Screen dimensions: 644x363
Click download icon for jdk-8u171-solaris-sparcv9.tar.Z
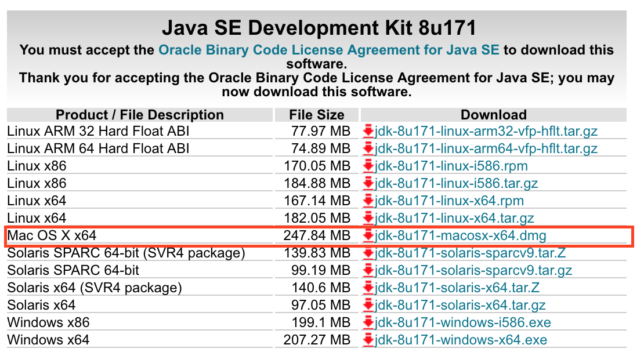[368, 253]
